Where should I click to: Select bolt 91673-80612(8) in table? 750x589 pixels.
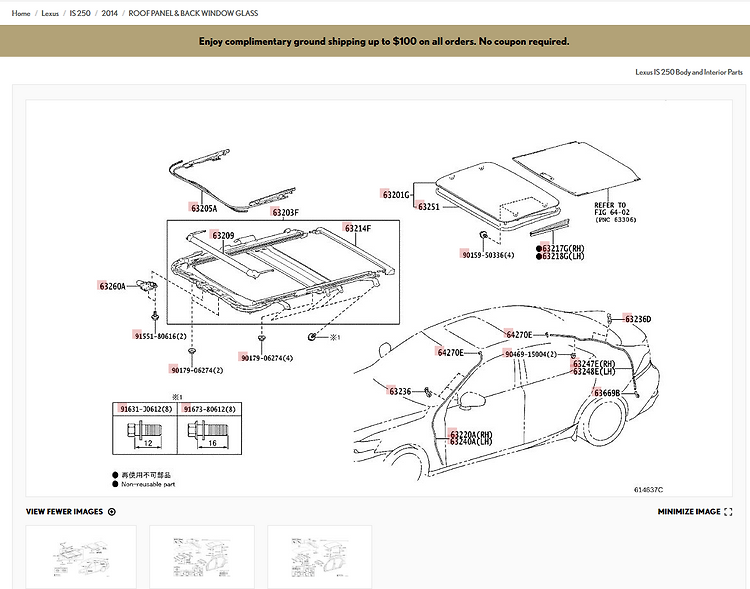(210, 409)
